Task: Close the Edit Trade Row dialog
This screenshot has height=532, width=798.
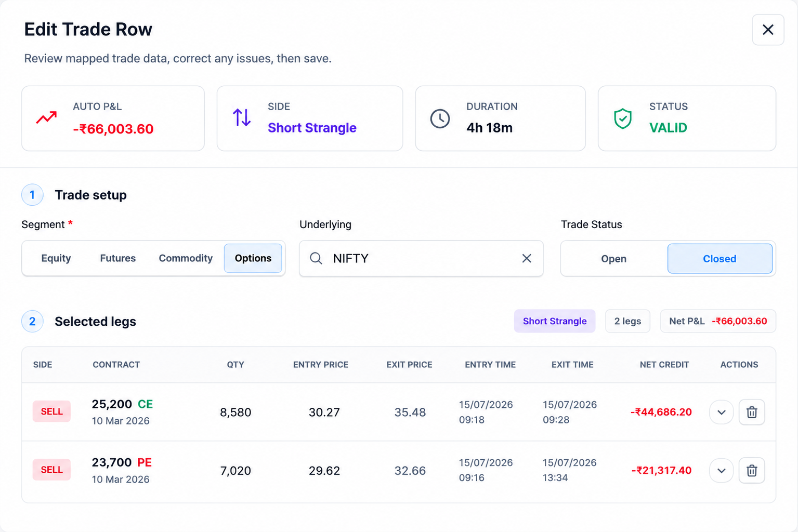Action: [x=768, y=30]
